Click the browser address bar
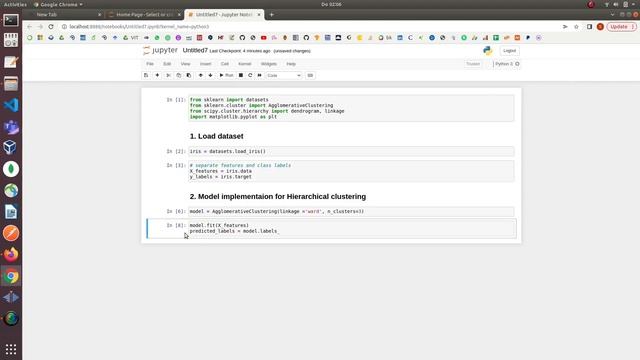 tap(310, 27)
